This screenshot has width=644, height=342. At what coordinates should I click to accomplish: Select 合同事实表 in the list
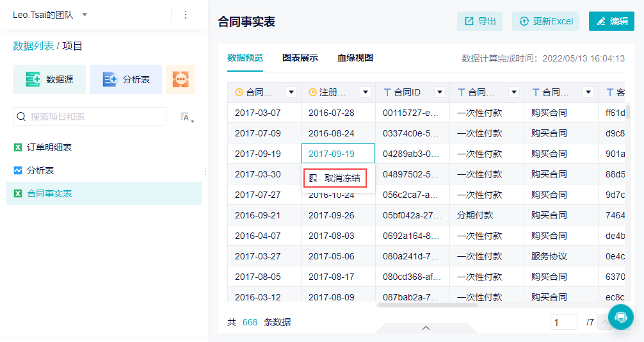pyautogui.click(x=104, y=193)
